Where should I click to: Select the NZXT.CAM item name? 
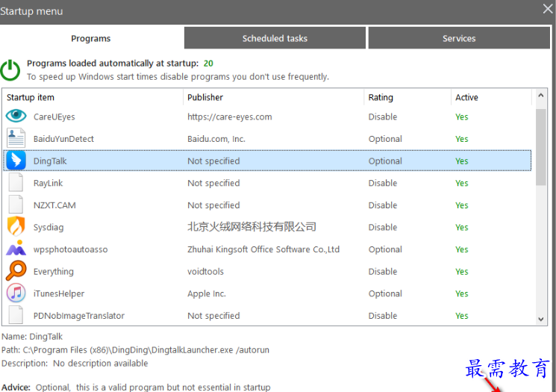click(54, 205)
